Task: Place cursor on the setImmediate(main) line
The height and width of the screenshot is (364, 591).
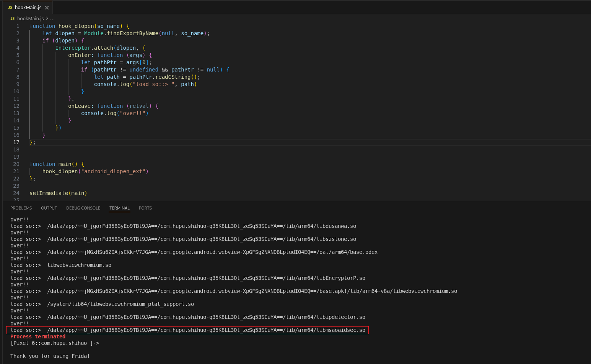Action: (58, 193)
